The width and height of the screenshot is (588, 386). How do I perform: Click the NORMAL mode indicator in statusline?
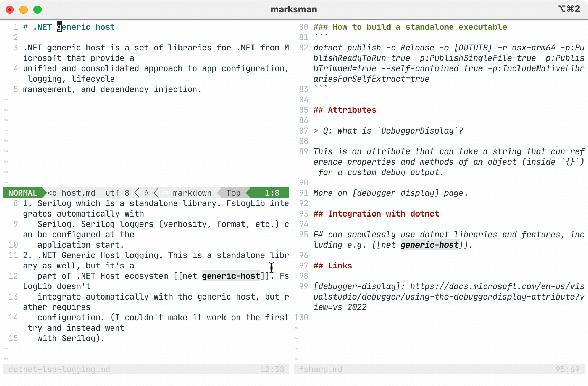pos(23,193)
